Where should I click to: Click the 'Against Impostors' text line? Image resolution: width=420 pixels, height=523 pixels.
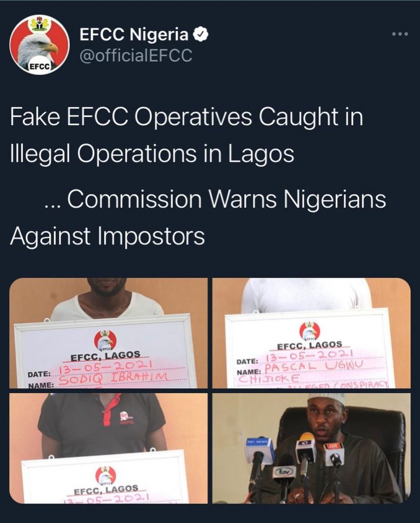(107, 236)
